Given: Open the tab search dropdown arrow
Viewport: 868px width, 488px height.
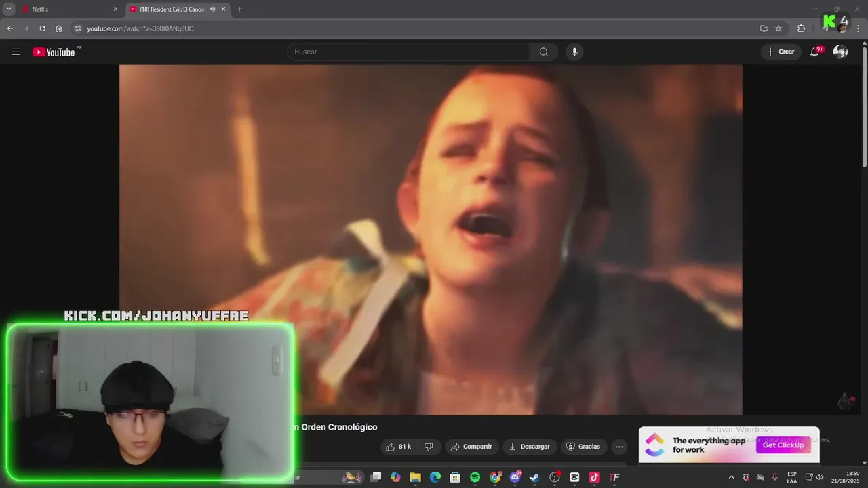Looking at the screenshot, I should pyautogui.click(x=9, y=9).
